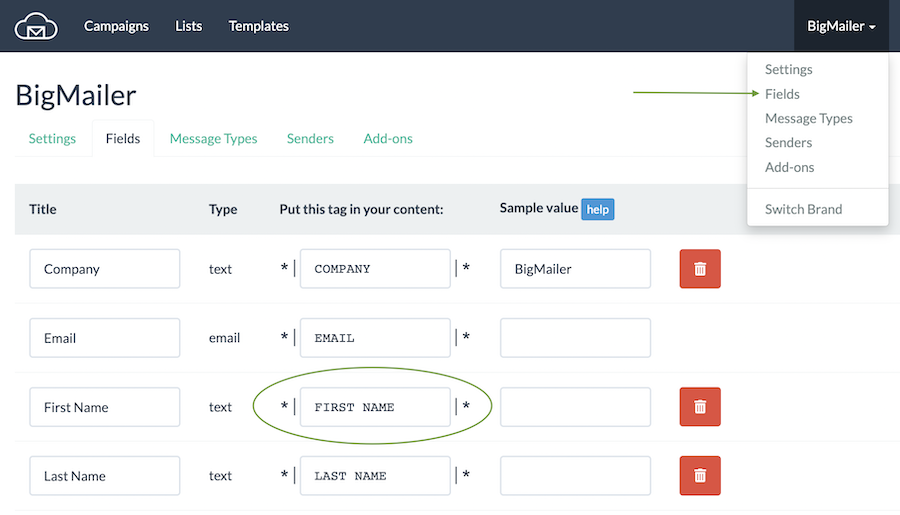
Task: Click the 'email' type label in Email row
Action: pyautogui.click(x=224, y=338)
